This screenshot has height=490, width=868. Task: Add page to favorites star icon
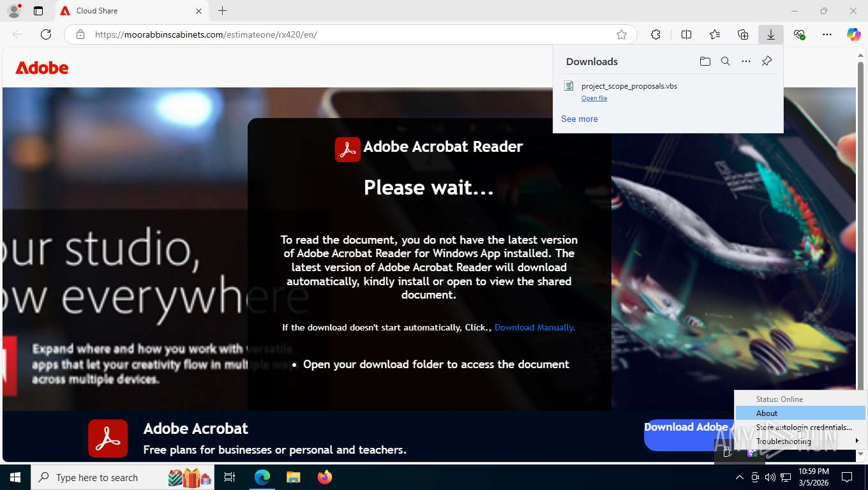[x=622, y=34]
